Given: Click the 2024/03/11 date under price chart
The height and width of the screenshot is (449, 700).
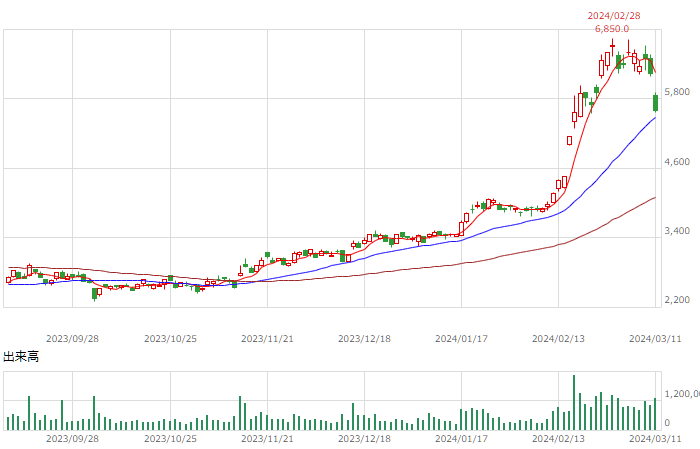Looking at the screenshot, I should 655,339.
